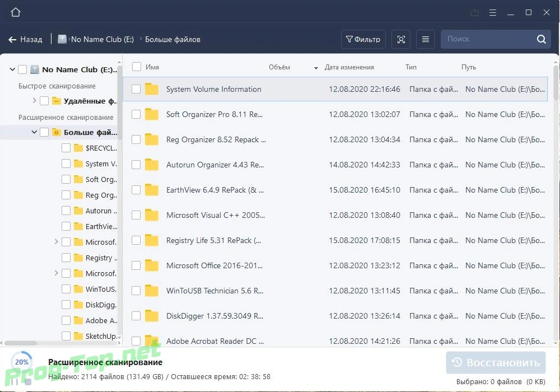Sort by the Объём column header
This screenshot has height=392, width=560.
coord(279,67)
